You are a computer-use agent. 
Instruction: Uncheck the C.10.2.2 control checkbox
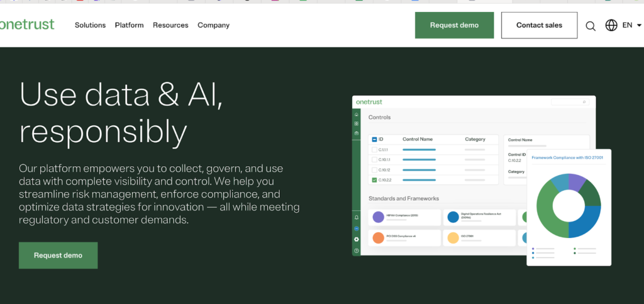374,180
